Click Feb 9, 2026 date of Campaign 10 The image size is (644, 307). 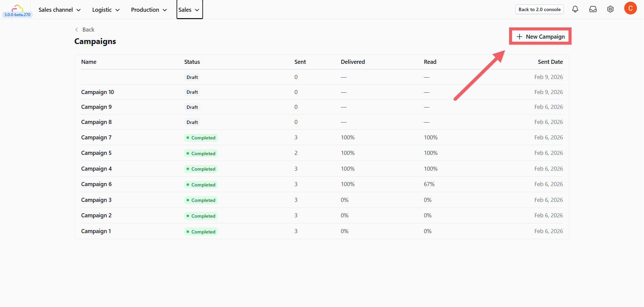tap(549, 92)
